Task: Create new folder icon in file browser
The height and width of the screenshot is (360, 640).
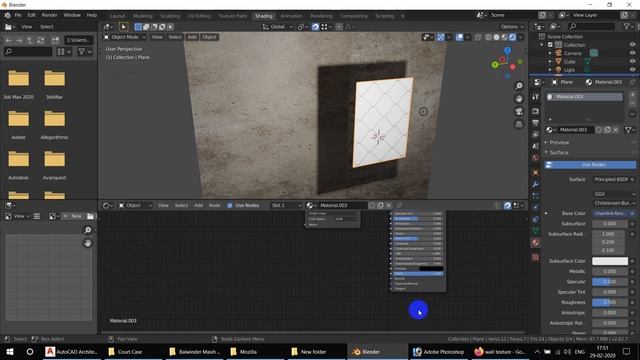Action: click(55, 40)
